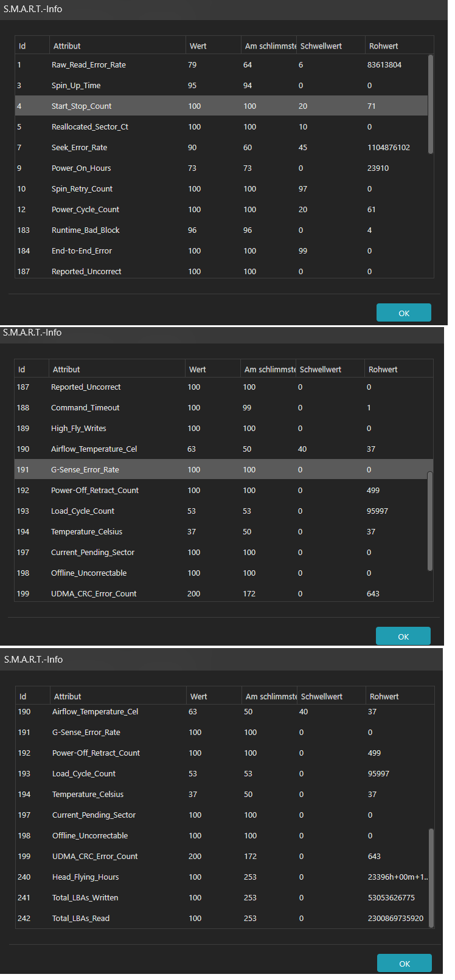455x980 pixels.
Task: Click the Schwellwert header in middle table
Action: pos(330,369)
